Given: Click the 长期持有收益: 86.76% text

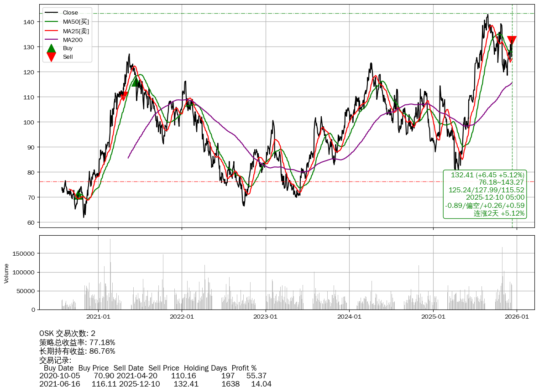Looking at the screenshot, I should [77, 351].
